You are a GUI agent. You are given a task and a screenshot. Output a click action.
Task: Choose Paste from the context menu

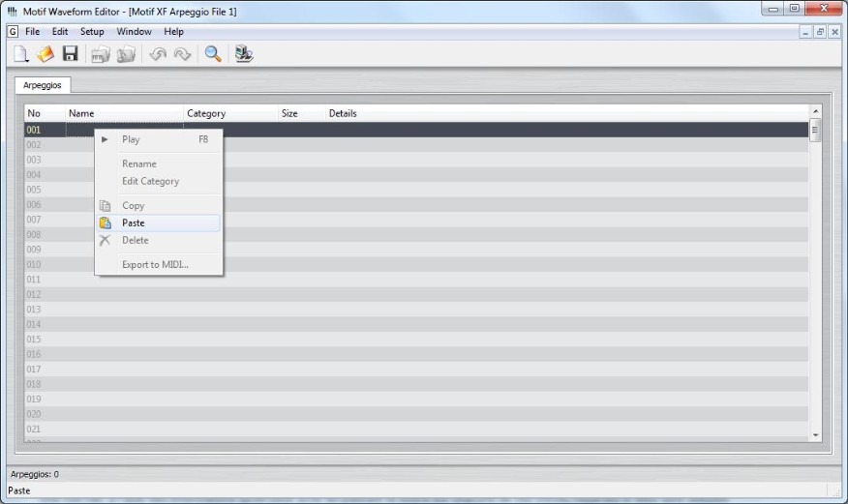(159, 223)
